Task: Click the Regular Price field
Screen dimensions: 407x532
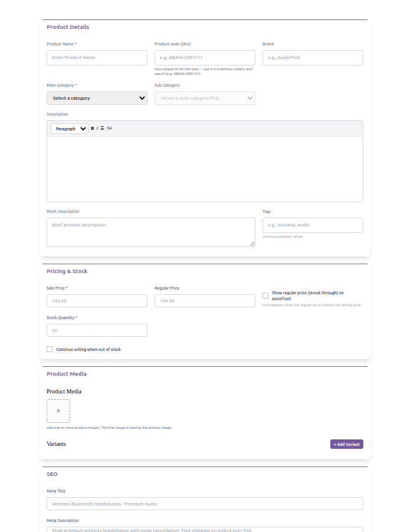Action: pos(205,301)
